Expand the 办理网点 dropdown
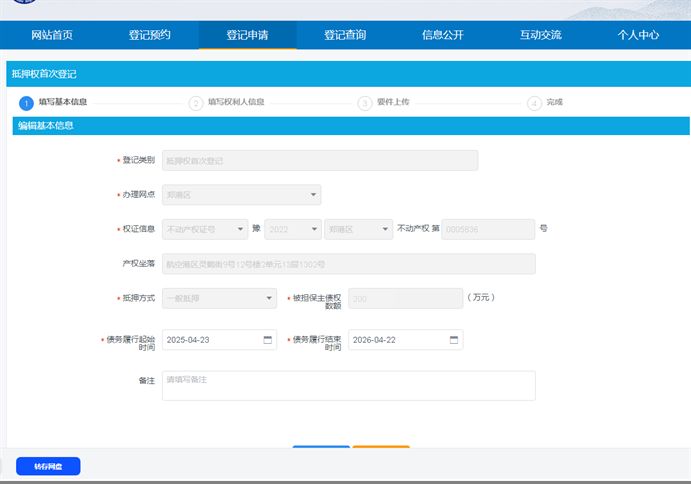Image resolution: width=691 pixels, height=484 pixels. coord(241,195)
